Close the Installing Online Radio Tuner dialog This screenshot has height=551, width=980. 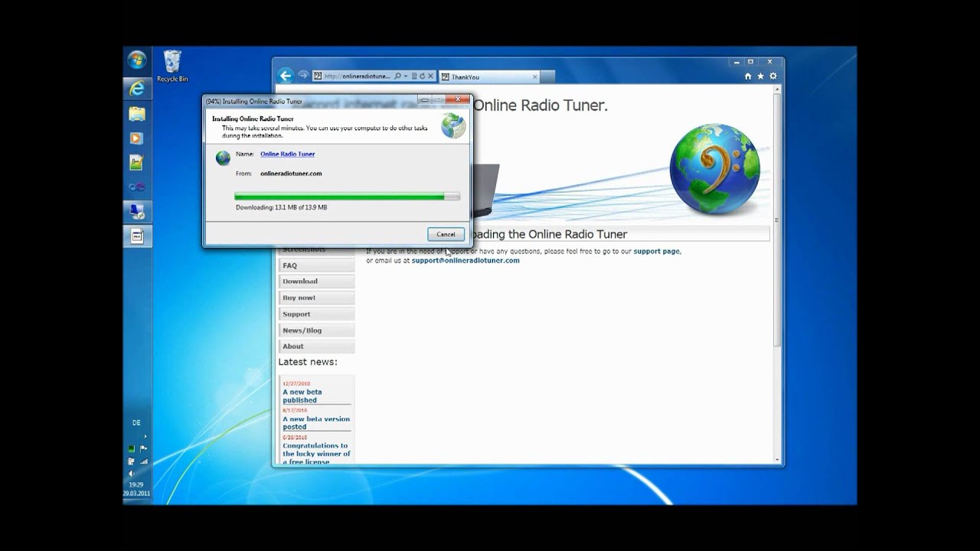(458, 99)
